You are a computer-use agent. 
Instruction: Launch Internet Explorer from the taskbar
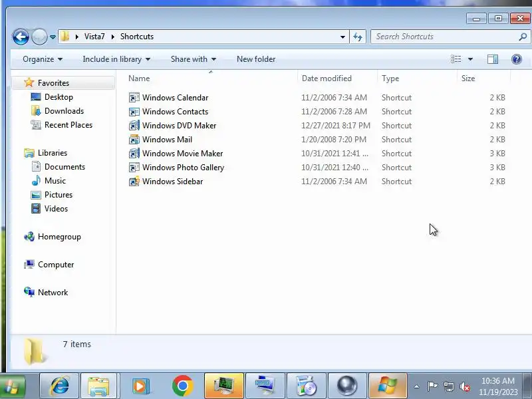click(59, 386)
